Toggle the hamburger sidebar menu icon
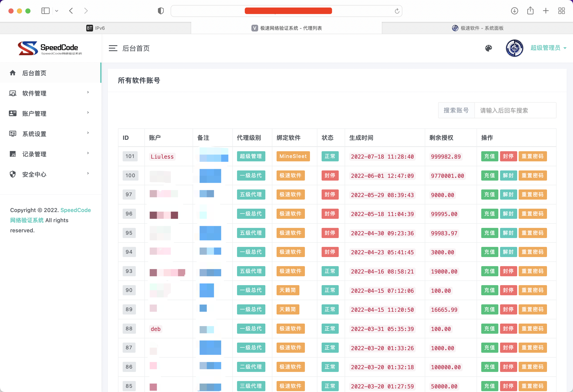 coord(113,48)
